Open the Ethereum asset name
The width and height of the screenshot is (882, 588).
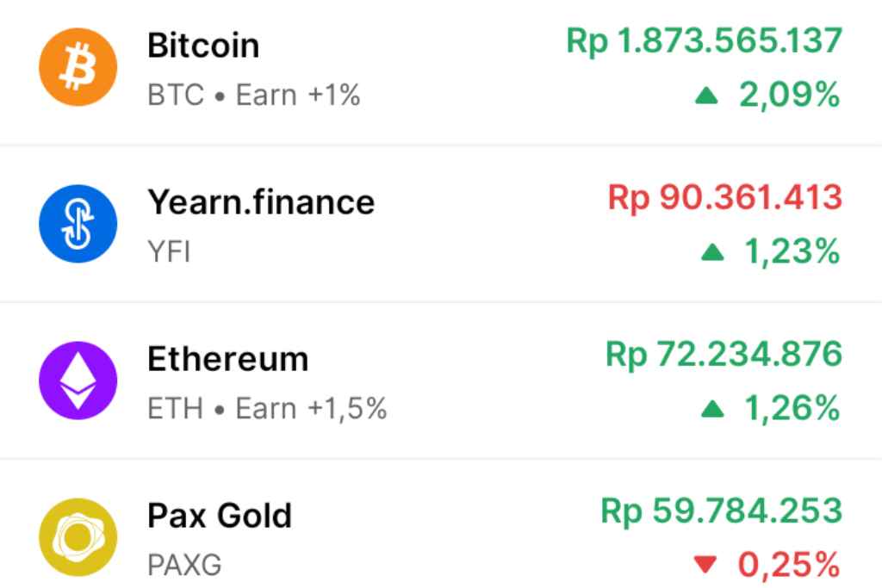pyautogui.click(x=227, y=359)
